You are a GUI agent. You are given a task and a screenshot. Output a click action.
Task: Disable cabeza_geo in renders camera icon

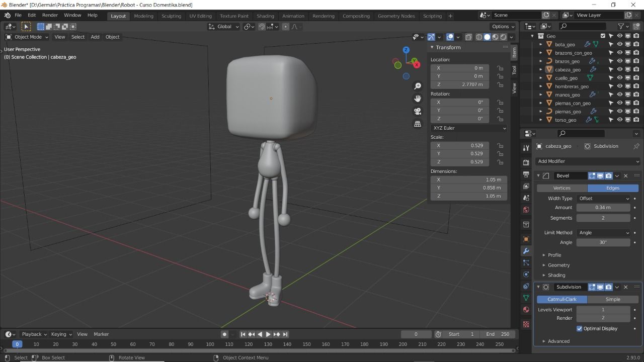[x=636, y=69]
